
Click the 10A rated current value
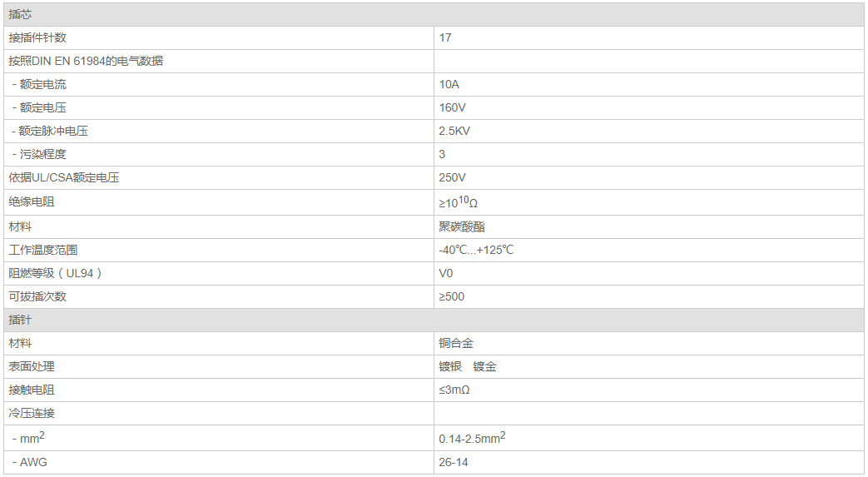[449, 84]
